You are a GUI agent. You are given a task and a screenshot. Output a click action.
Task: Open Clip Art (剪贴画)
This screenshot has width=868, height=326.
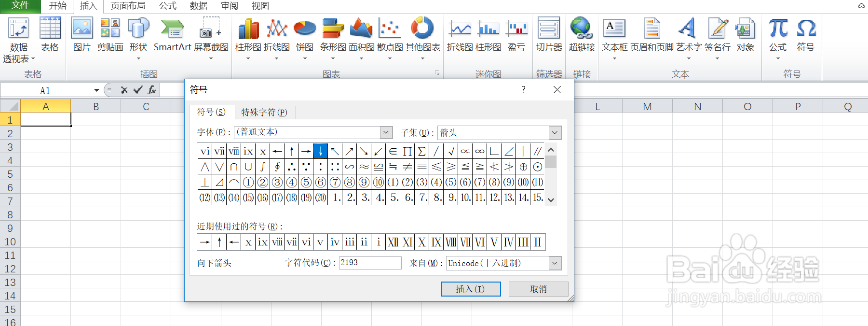(110, 35)
